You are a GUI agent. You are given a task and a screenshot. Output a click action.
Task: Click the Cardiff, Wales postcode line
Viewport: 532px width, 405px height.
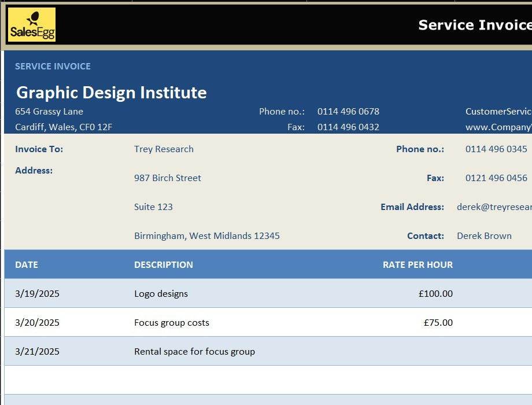click(64, 127)
